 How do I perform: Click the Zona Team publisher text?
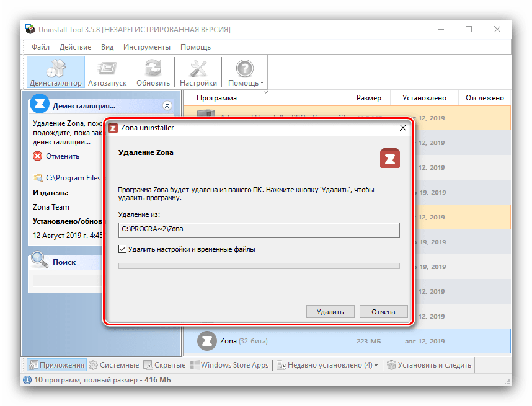click(51, 207)
